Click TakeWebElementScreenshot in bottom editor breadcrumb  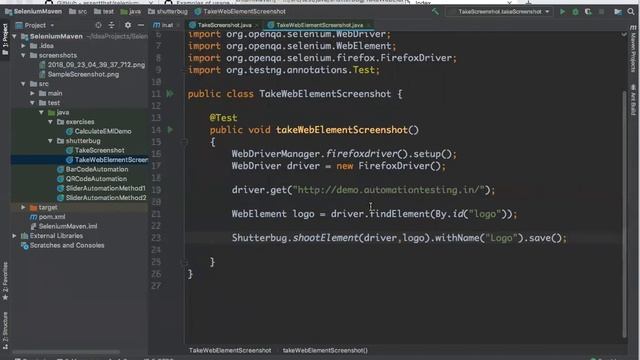point(230,350)
